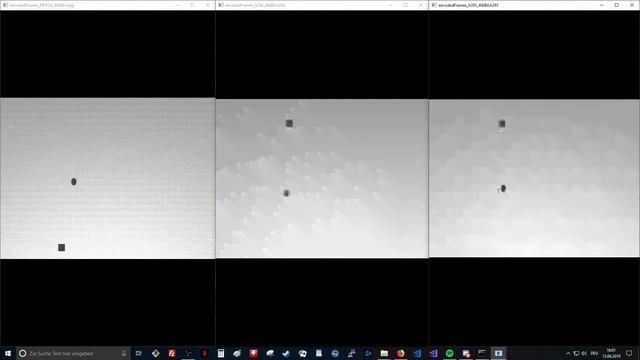This screenshot has width=640, height=360.
Task: Click the right h265 window title text
Action: pos(468,5)
